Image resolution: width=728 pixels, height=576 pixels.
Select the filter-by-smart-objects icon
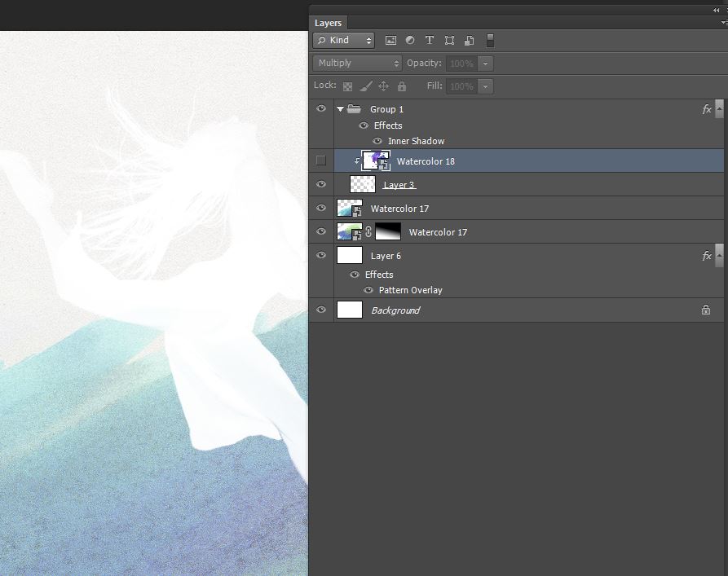(x=469, y=40)
